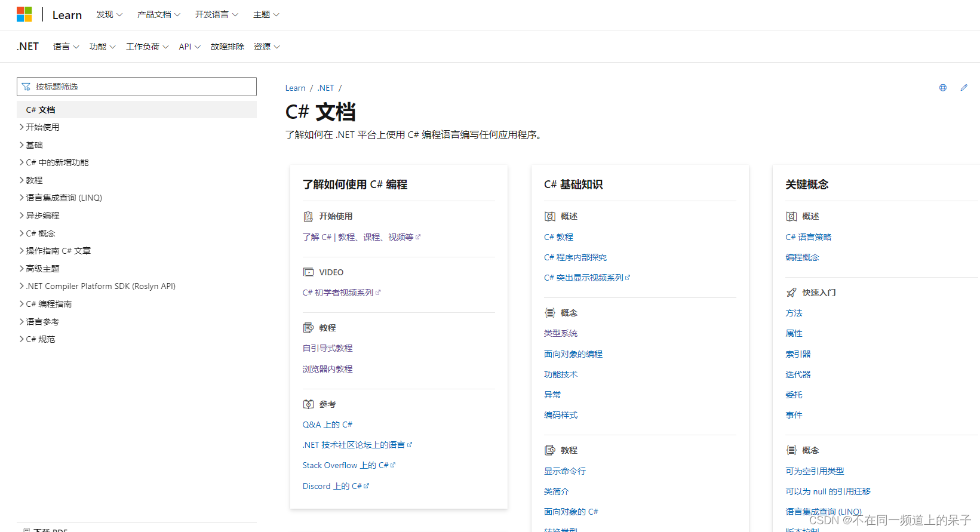Image resolution: width=980 pixels, height=532 pixels.
Task: Open Q&A 上的 C# link
Action: (327, 425)
